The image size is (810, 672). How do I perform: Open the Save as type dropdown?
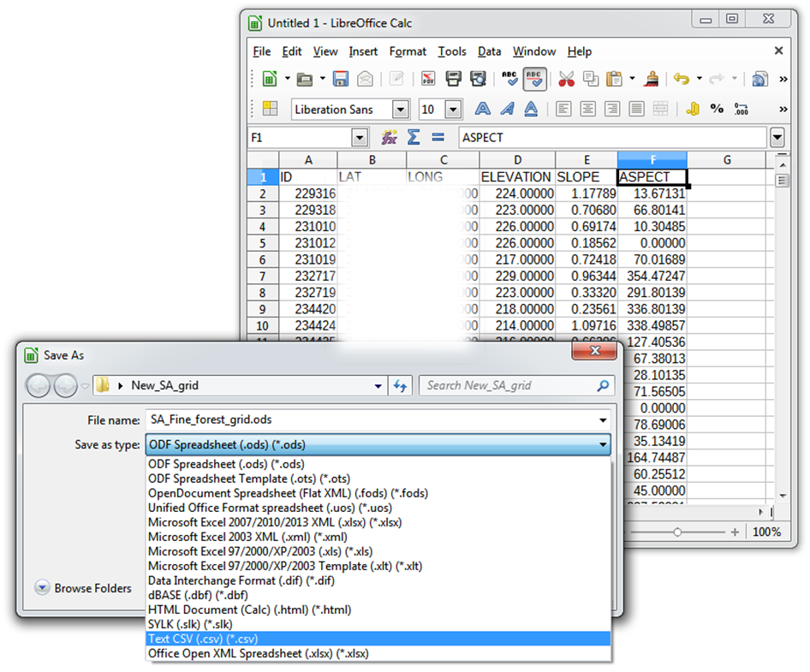[378, 445]
